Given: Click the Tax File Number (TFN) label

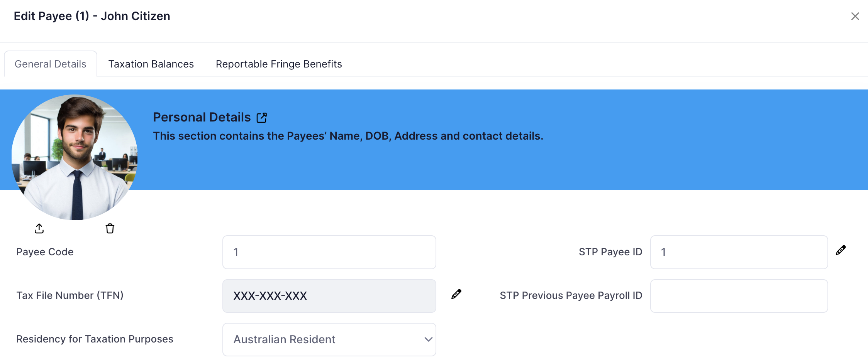Looking at the screenshot, I should point(70,295).
